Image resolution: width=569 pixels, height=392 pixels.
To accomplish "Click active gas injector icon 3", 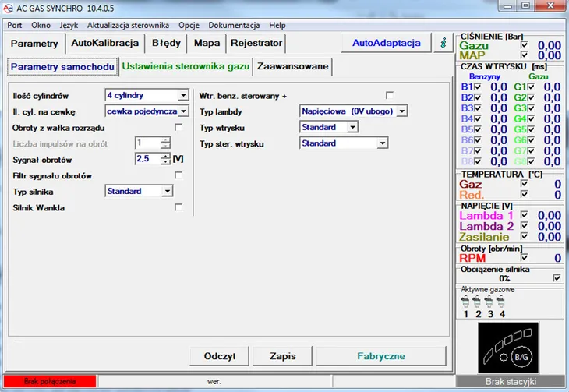I will pos(489,302).
